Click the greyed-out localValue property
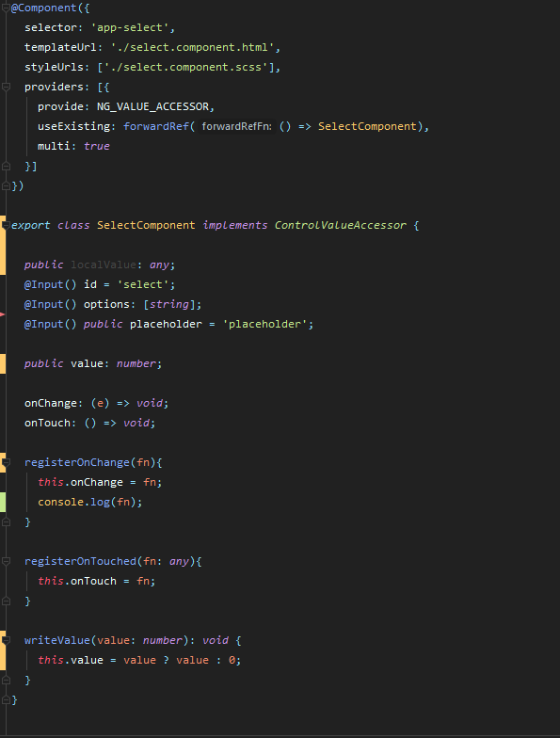 pos(104,265)
